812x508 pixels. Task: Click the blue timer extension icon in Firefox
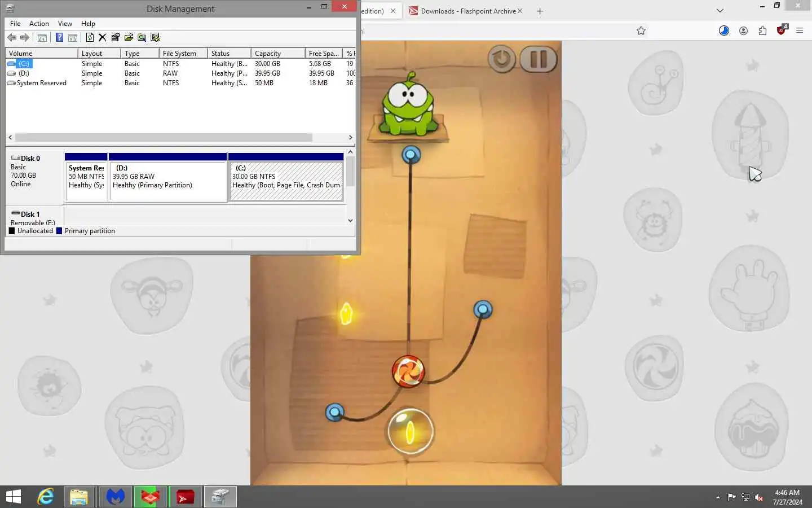[x=724, y=30]
